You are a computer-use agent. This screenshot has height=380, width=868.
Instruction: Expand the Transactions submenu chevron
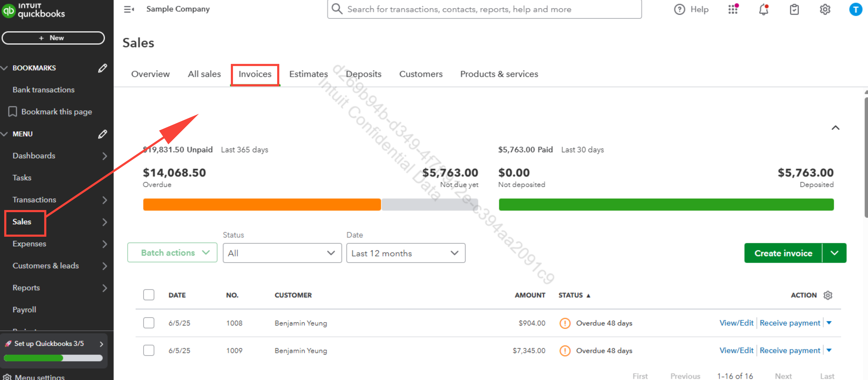tap(104, 200)
